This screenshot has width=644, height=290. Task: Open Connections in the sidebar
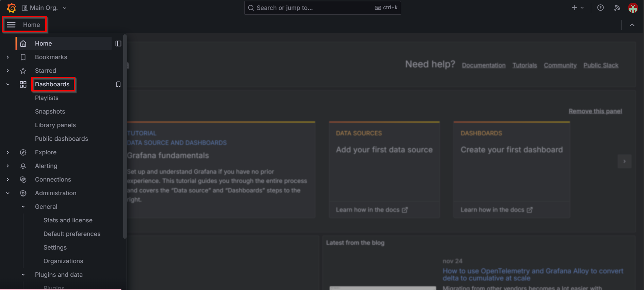[x=53, y=180]
